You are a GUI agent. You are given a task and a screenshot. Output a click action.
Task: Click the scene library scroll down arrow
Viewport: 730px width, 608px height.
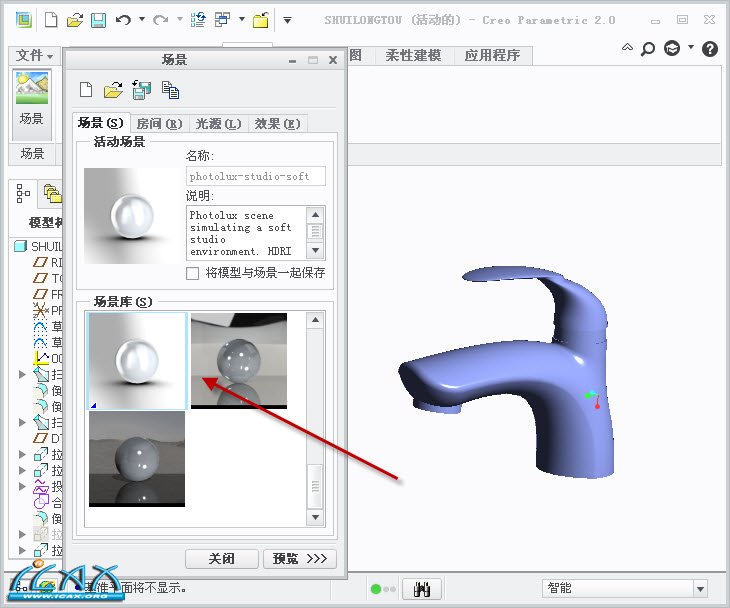(x=315, y=517)
